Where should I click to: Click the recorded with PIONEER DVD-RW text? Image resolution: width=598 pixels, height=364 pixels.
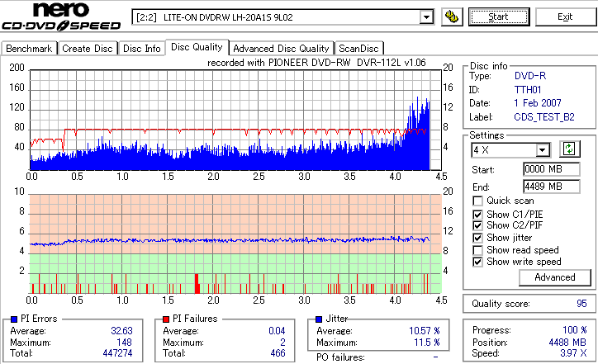(316, 63)
